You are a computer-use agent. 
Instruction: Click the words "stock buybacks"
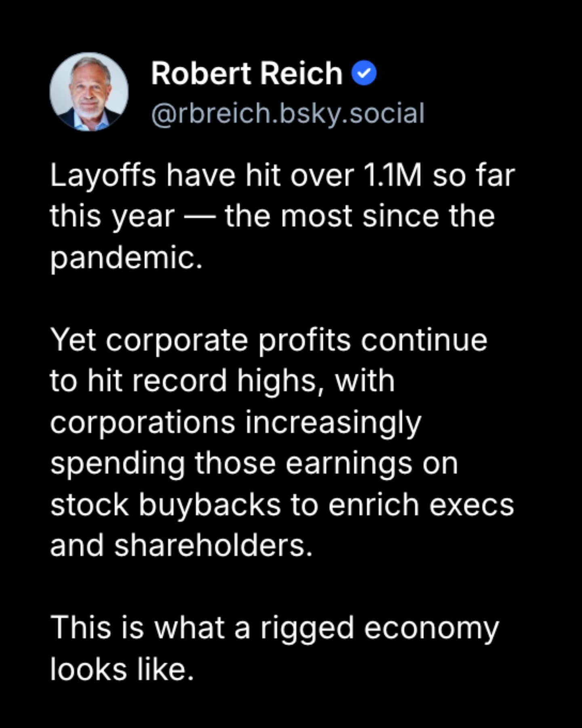coord(166,505)
